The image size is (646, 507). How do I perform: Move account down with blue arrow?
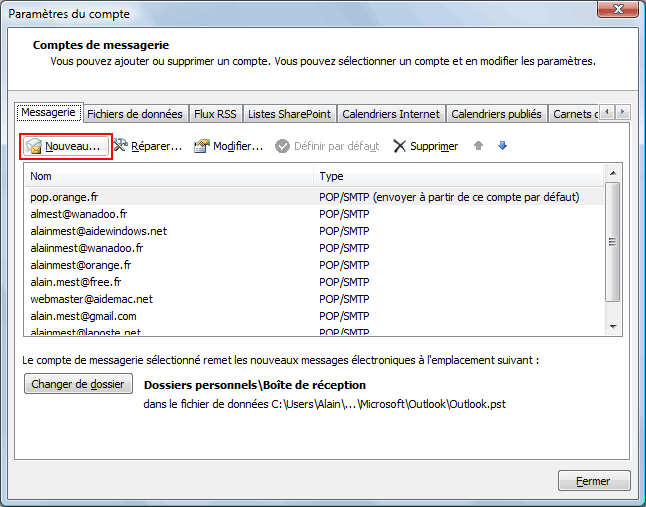coord(502,146)
